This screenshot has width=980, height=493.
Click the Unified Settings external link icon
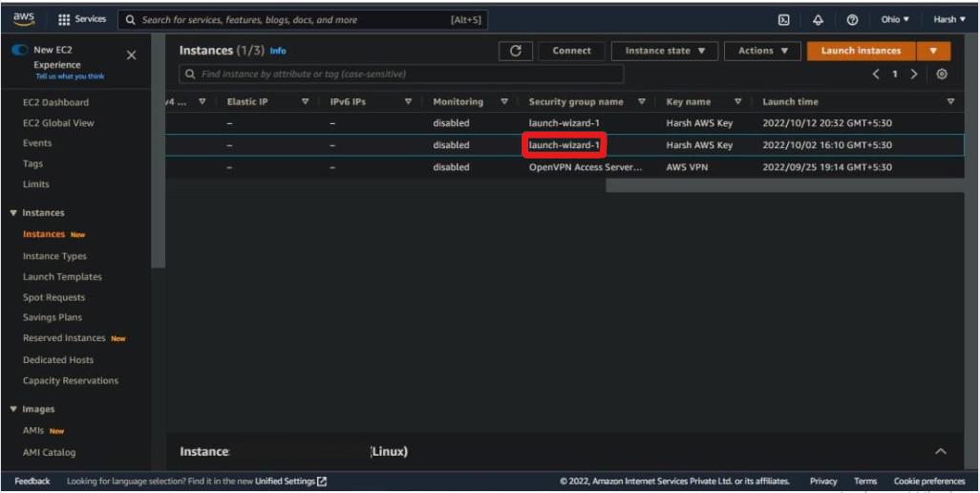click(322, 482)
